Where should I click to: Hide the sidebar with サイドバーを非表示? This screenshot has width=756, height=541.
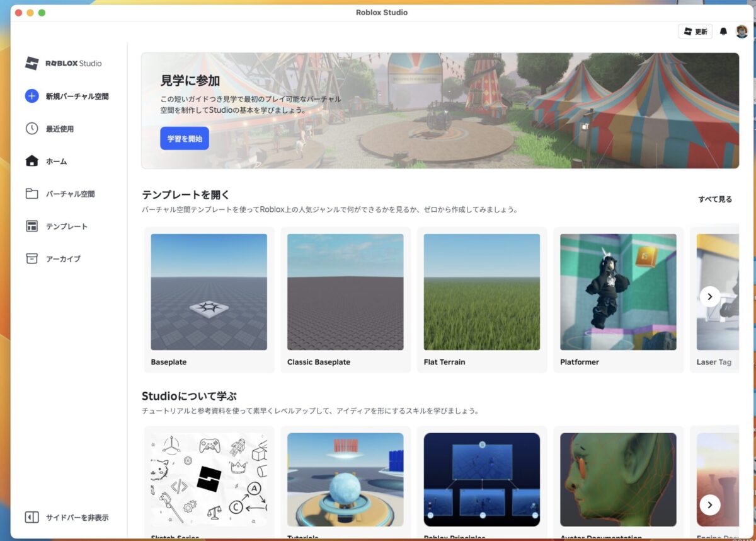tap(67, 517)
